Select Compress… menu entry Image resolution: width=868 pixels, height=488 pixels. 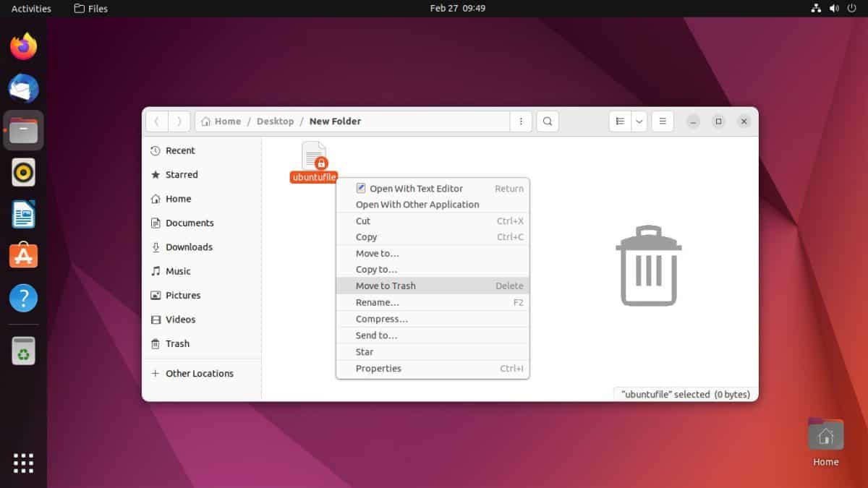[433, 319]
